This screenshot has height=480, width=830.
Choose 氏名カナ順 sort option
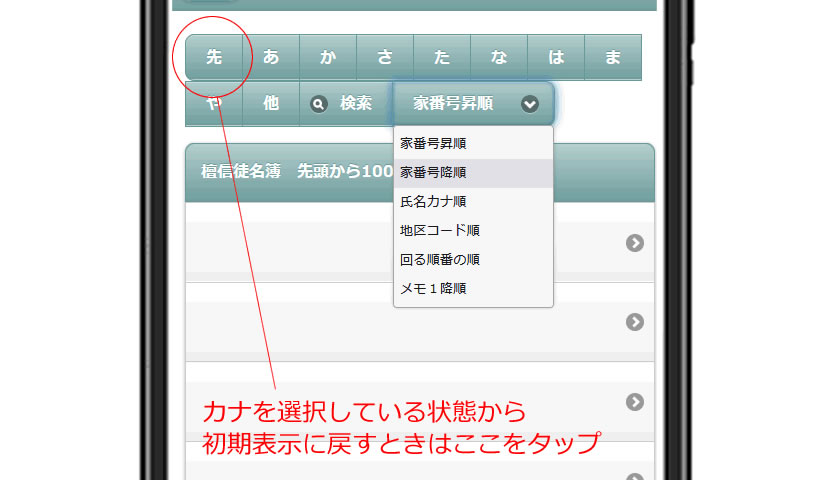click(473, 202)
